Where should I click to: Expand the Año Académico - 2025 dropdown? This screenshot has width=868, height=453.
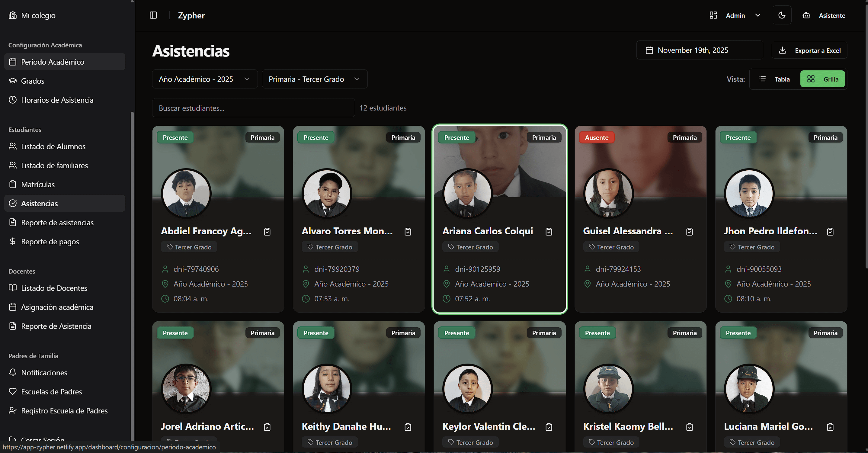point(204,79)
